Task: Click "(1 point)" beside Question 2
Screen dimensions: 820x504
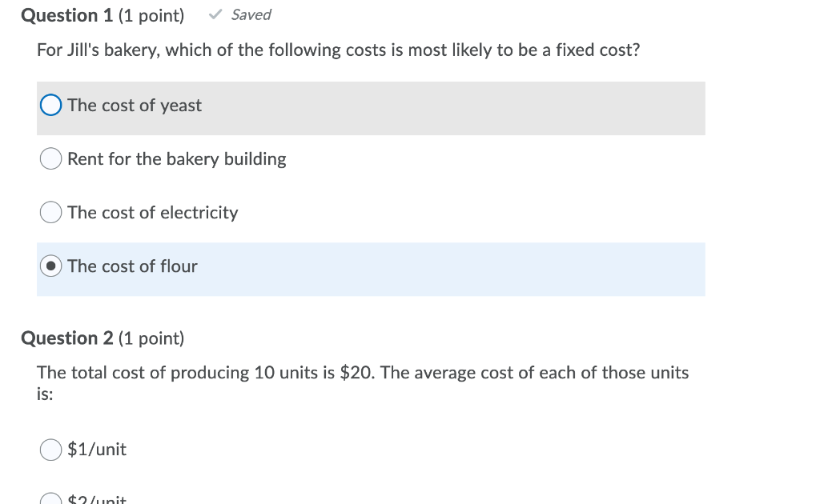Action: coord(151,338)
